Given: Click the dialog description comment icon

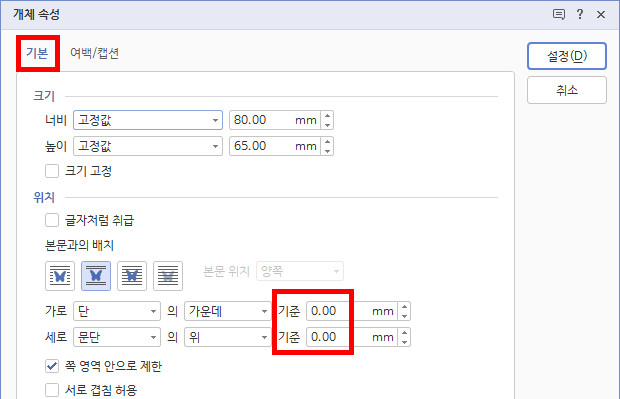Looking at the screenshot, I should [558, 15].
